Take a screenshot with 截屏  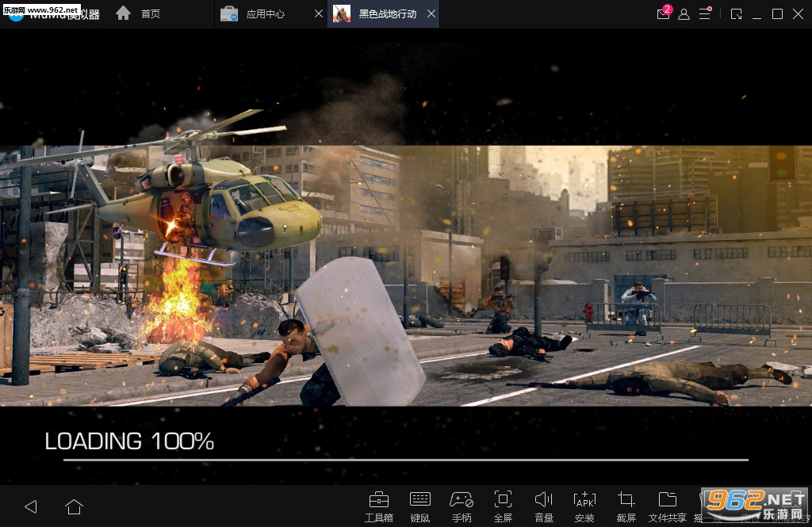(626, 507)
